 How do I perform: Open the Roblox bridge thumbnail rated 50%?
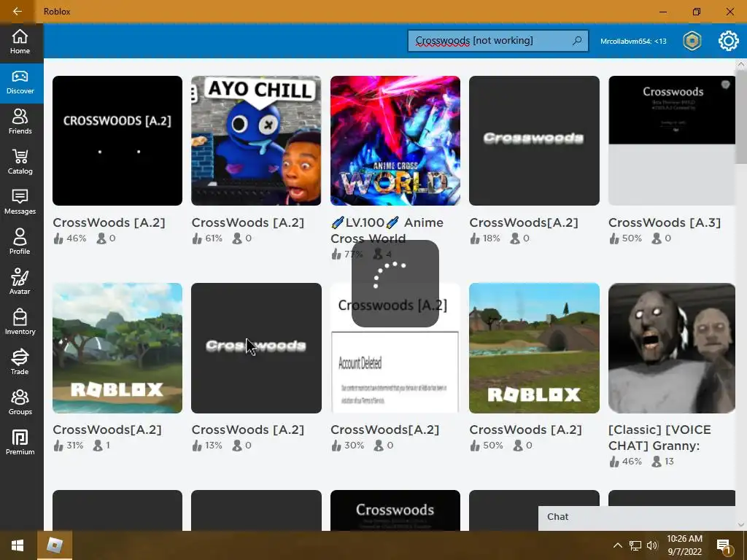coord(534,348)
